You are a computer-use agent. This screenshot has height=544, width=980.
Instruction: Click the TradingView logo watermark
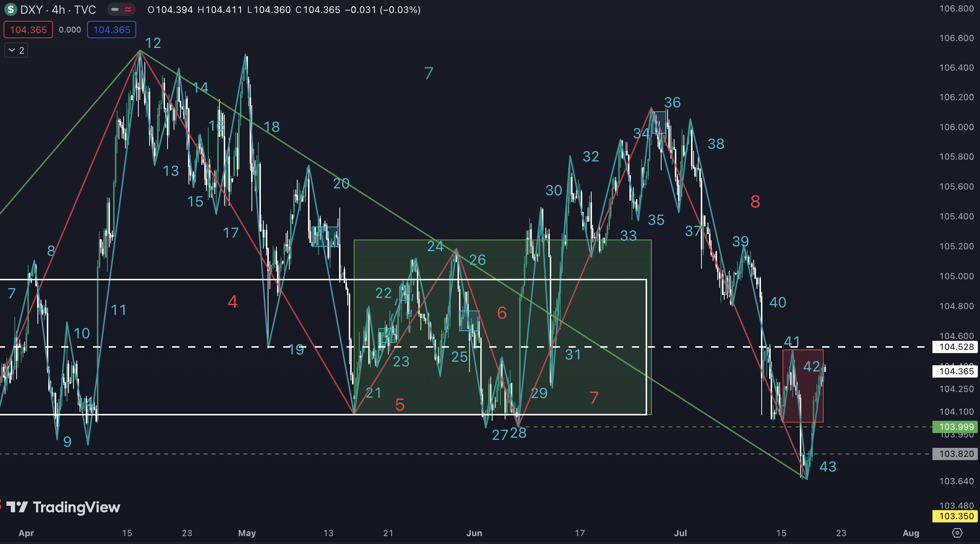(63, 507)
